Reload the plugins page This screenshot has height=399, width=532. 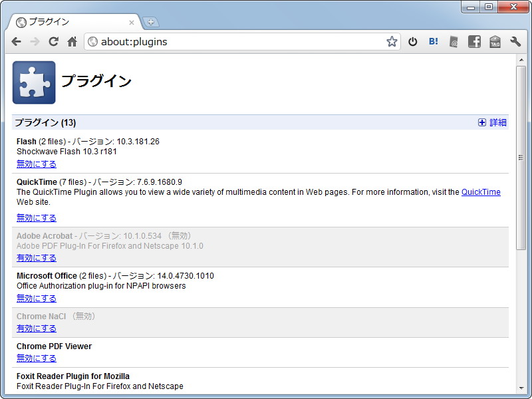coord(53,41)
